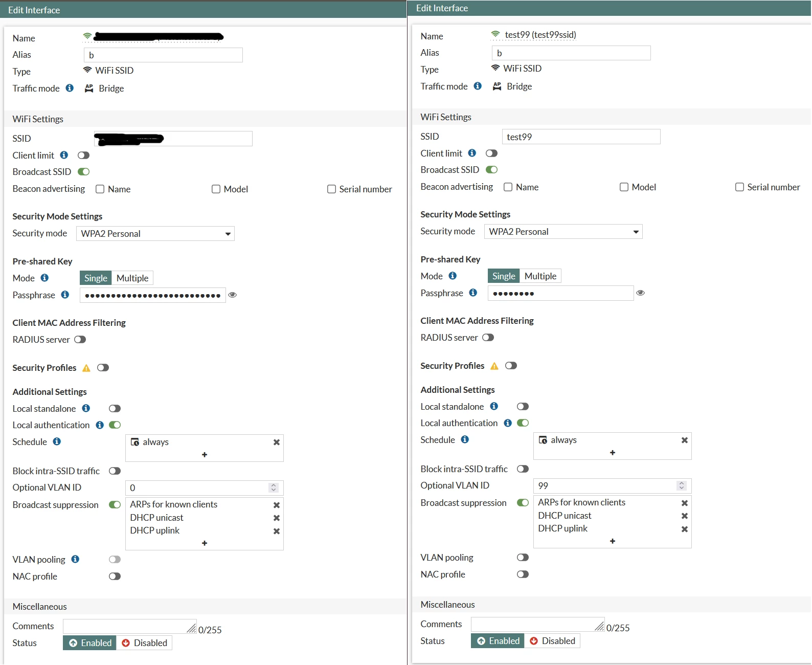Remove 'DHCP uplink' in right panel
Screen dimensions: 812x665
click(x=685, y=529)
